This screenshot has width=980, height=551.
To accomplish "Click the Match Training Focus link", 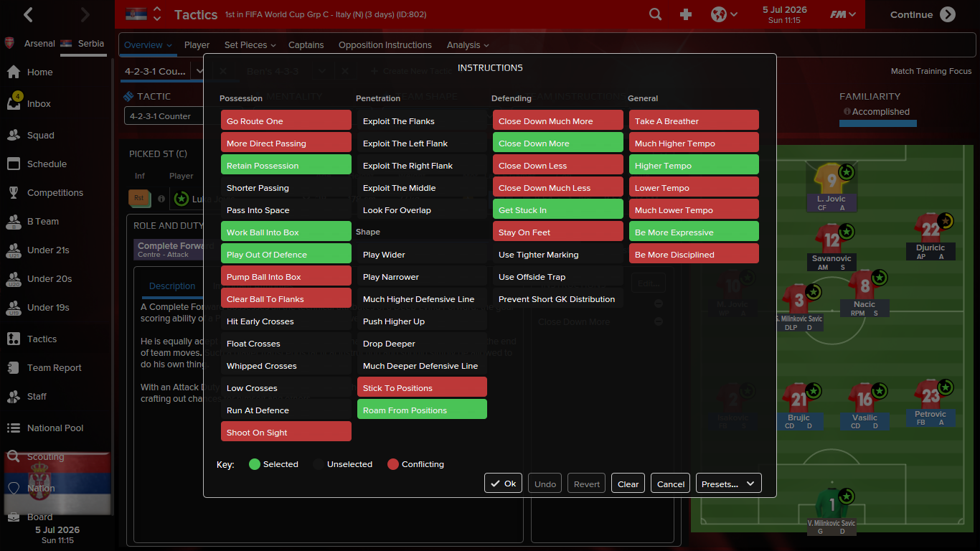I will point(931,71).
